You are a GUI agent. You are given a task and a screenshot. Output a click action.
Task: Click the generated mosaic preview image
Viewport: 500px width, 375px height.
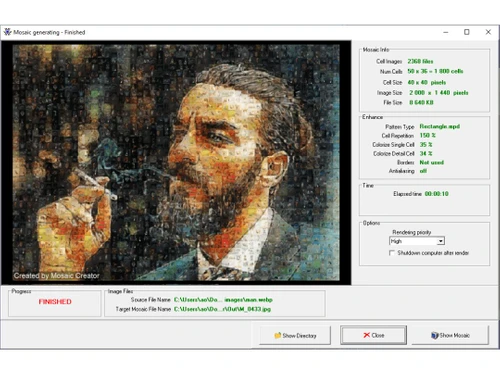point(176,163)
